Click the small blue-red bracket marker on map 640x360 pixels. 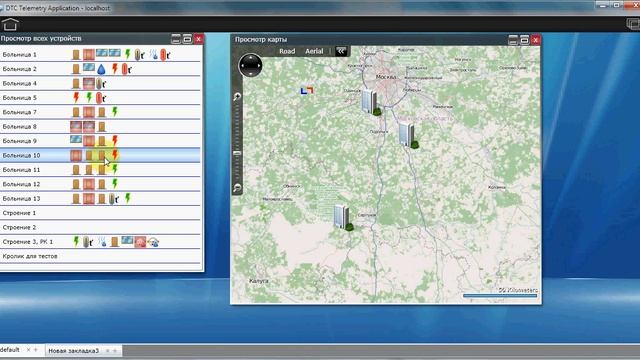click(x=307, y=91)
